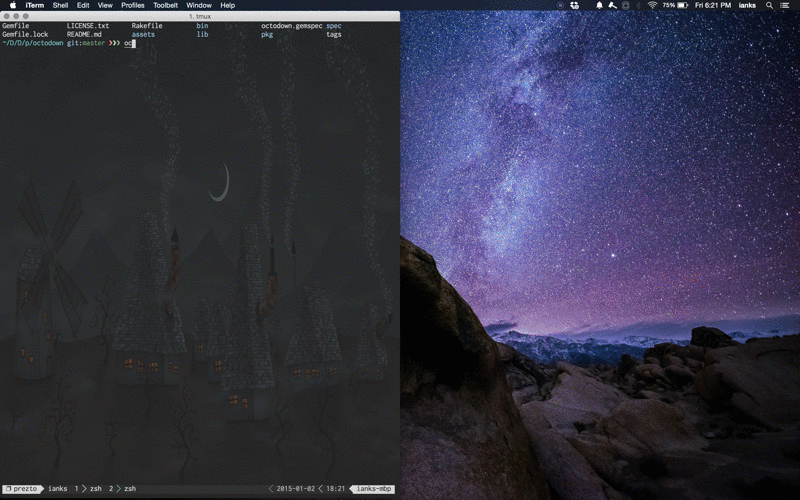This screenshot has width=800, height=500.
Task: Click the ianks-mbp hostname label
Action: coord(373,488)
